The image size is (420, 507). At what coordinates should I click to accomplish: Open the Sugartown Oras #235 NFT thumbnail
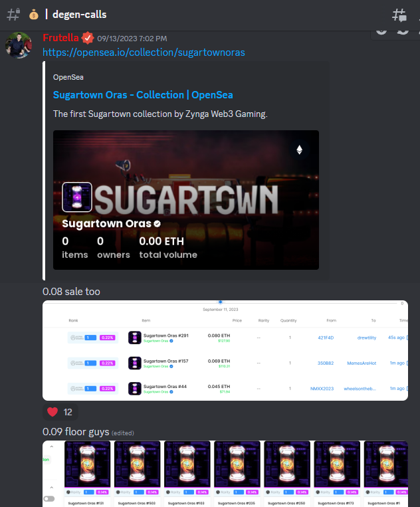[x=237, y=464]
